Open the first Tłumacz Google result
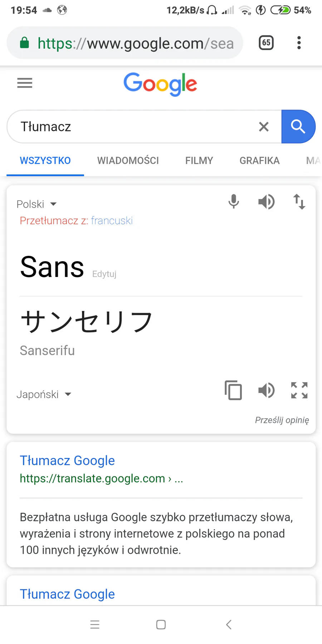 tap(67, 460)
